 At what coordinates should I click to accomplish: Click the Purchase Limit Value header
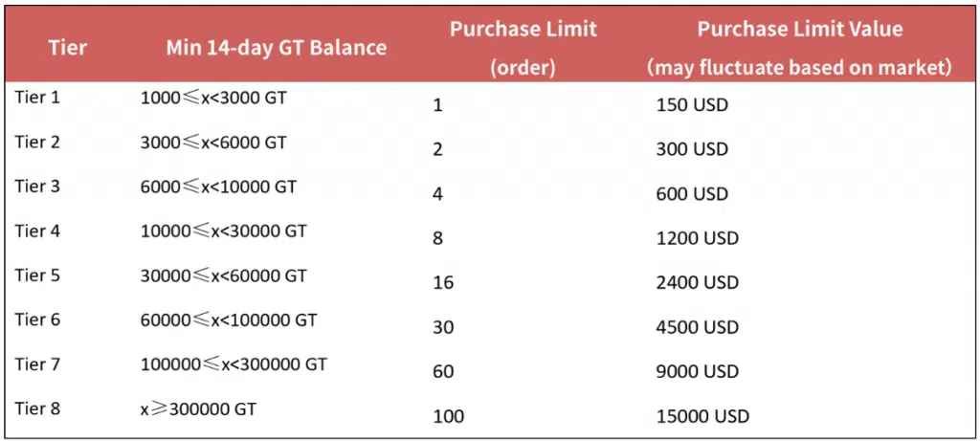(799, 48)
